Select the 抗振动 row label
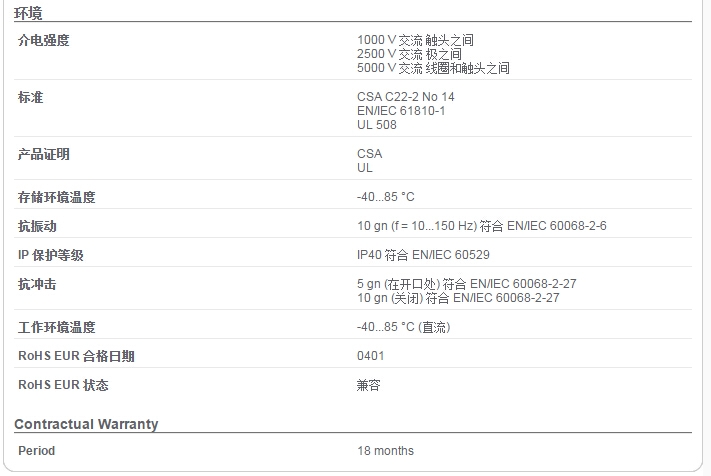The image size is (711, 476). click(37, 226)
